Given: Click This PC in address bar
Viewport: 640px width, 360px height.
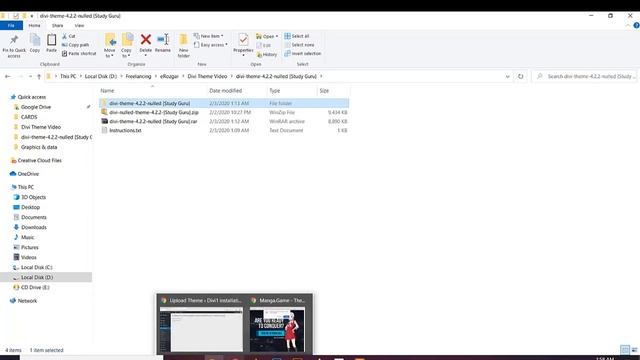Looking at the screenshot, I should [x=68, y=76].
